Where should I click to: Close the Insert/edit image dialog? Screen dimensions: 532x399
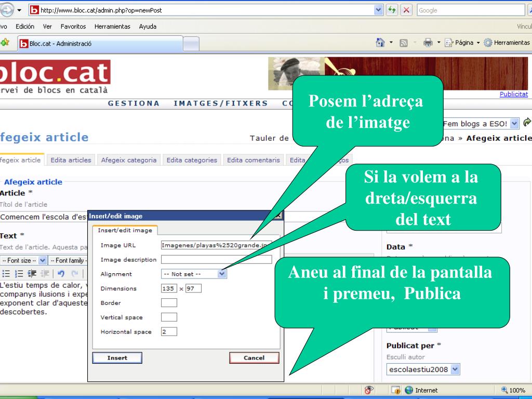pos(278,216)
